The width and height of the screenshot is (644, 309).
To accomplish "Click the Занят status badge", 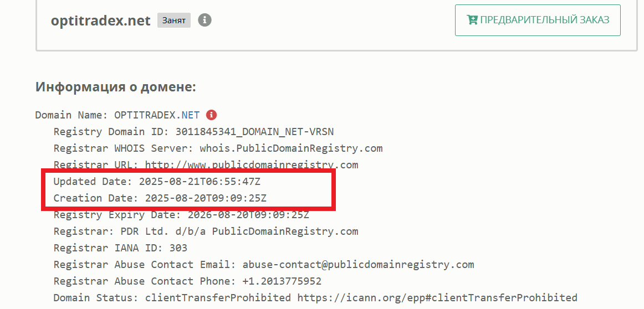I will 174,20.
